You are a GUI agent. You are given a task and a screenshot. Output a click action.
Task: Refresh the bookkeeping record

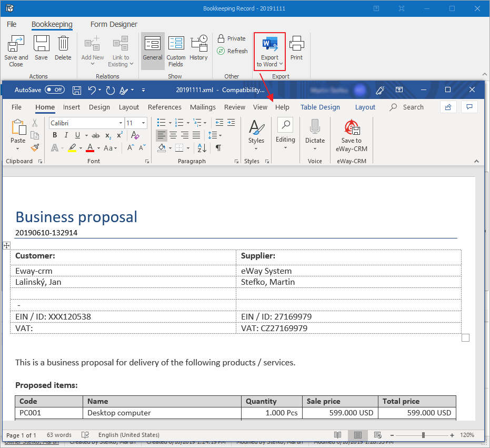coord(232,51)
